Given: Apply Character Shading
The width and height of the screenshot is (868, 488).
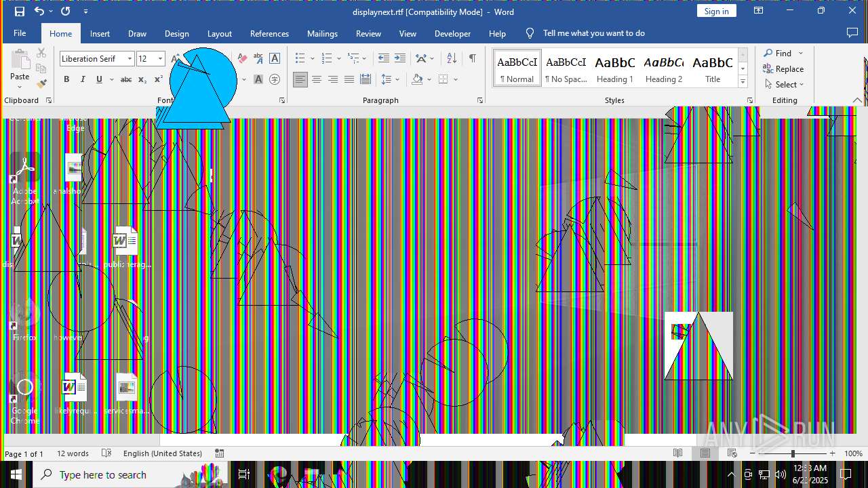Looking at the screenshot, I should pos(258,79).
